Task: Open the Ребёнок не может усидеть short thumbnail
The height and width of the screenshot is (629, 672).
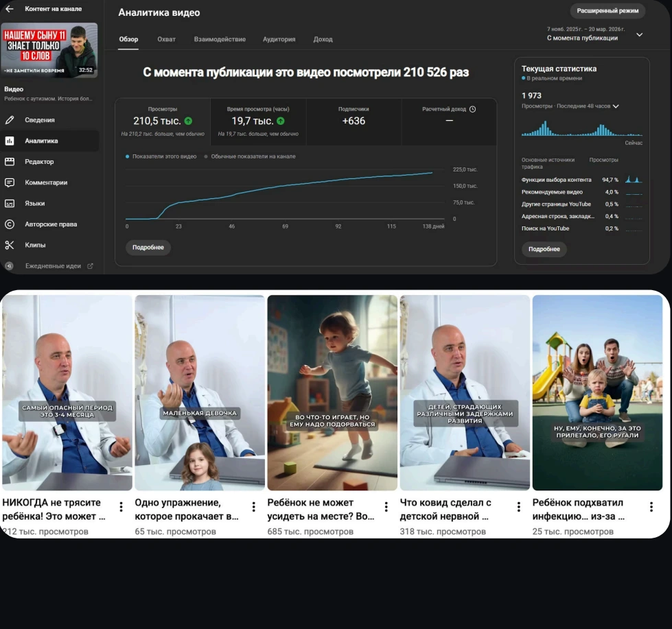Action: 332,392
